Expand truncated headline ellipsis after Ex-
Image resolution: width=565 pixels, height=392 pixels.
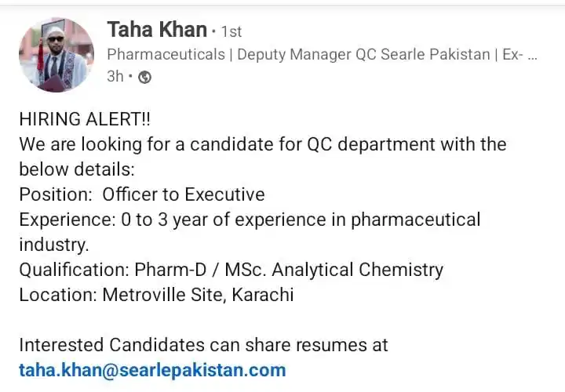[x=533, y=55]
